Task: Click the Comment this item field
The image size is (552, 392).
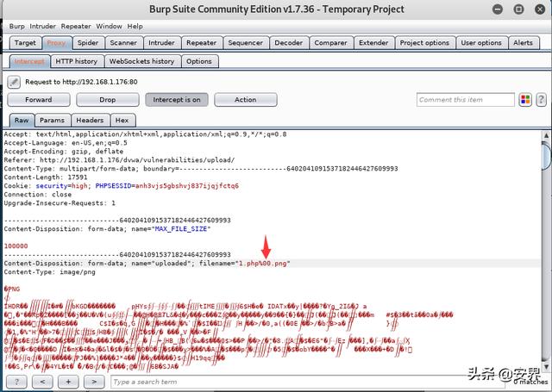Action: coord(466,100)
